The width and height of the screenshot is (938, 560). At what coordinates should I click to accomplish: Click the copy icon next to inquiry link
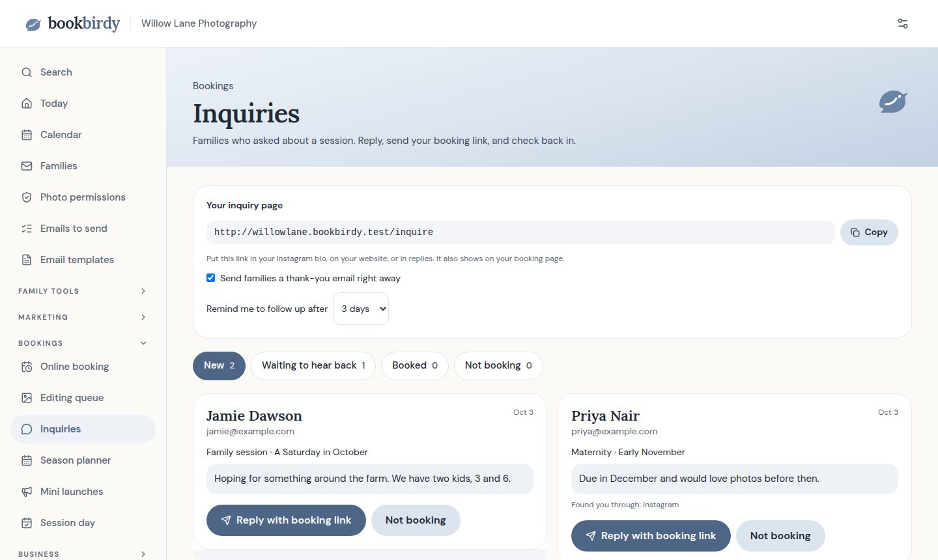[855, 232]
